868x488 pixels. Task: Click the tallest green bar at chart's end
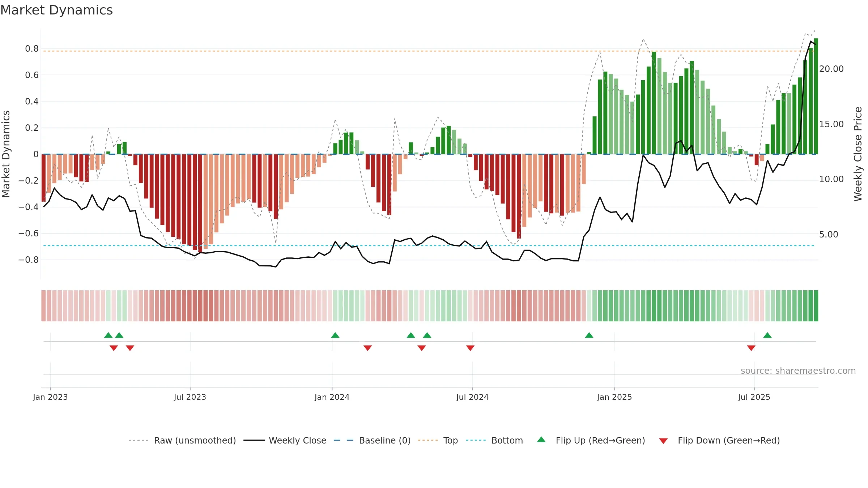[816, 96]
